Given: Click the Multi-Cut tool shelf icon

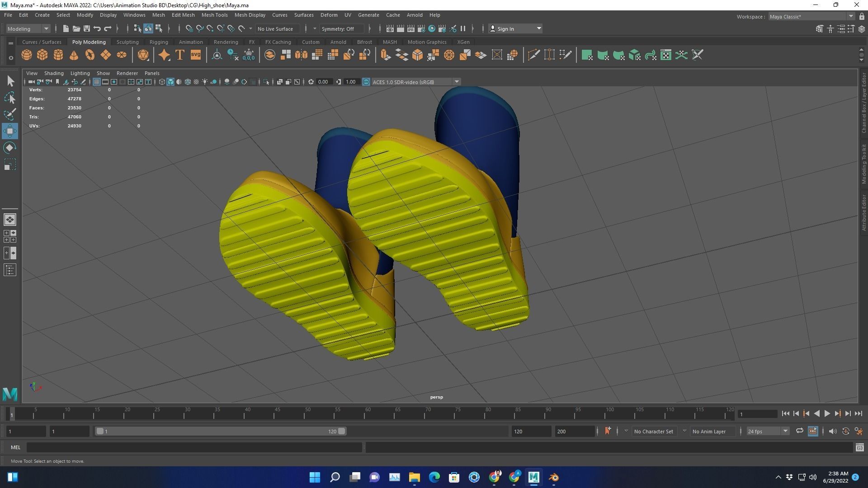Looking at the screenshot, I should click(x=533, y=55).
